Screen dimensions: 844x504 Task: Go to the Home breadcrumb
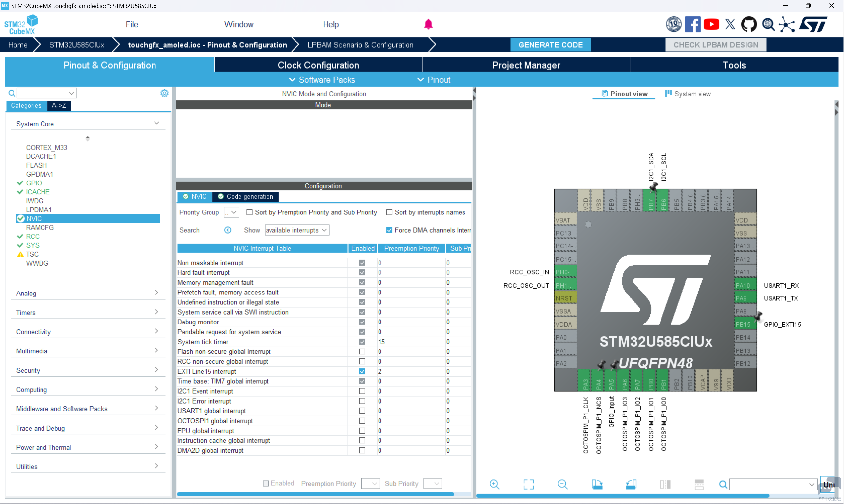(18, 45)
